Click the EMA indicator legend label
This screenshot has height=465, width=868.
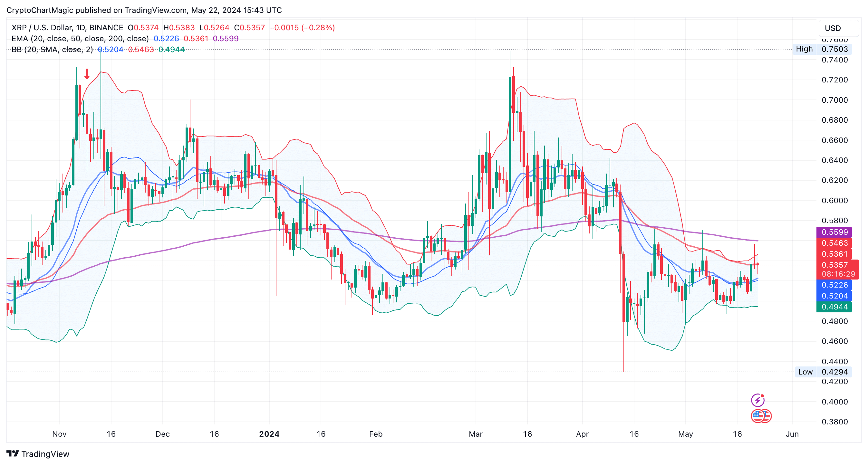(x=80, y=38)
